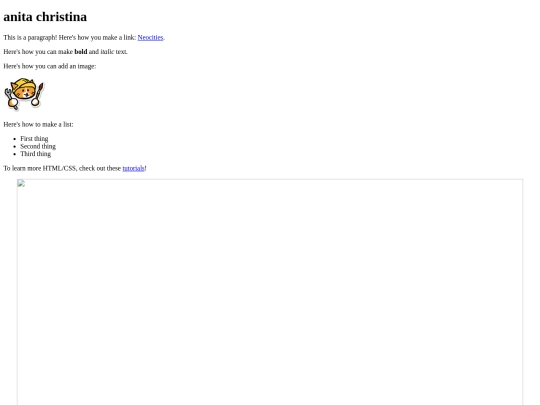
Task: Select the "First thing" list item
Action: (34, 138)
